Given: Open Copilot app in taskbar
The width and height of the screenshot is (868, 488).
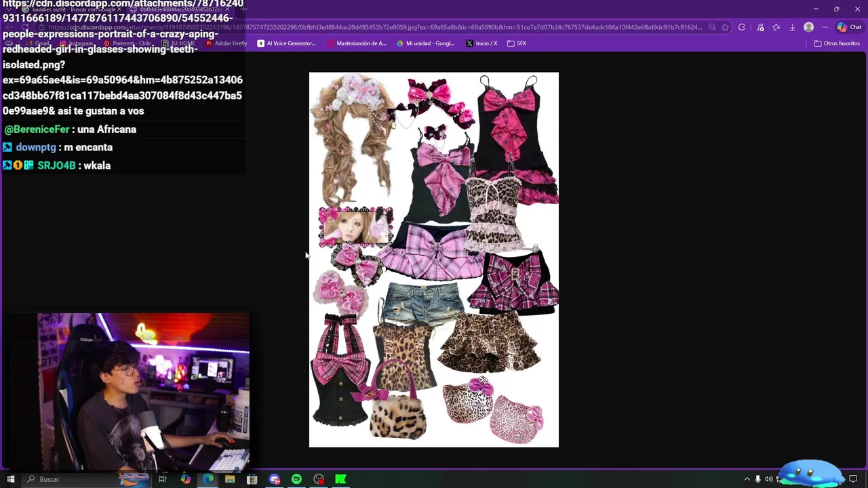Looking at the screenshot, I should (x=185, y=479).
